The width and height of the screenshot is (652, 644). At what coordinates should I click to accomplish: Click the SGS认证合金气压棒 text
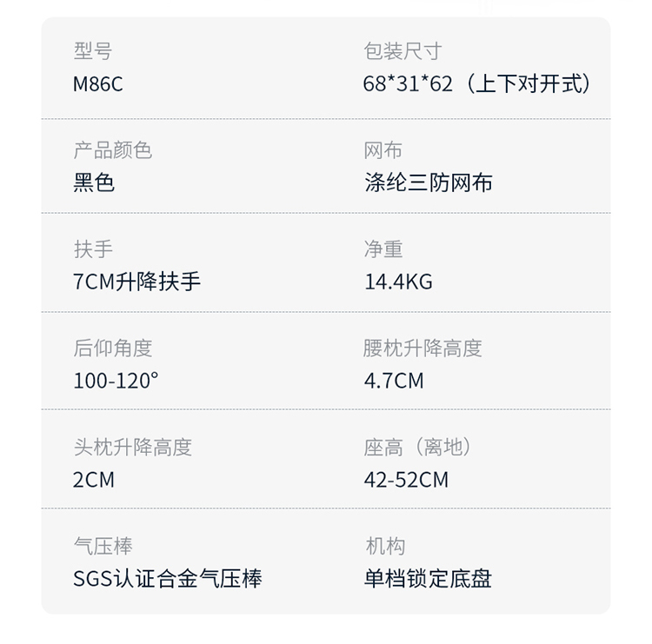[x=167, y=579]
